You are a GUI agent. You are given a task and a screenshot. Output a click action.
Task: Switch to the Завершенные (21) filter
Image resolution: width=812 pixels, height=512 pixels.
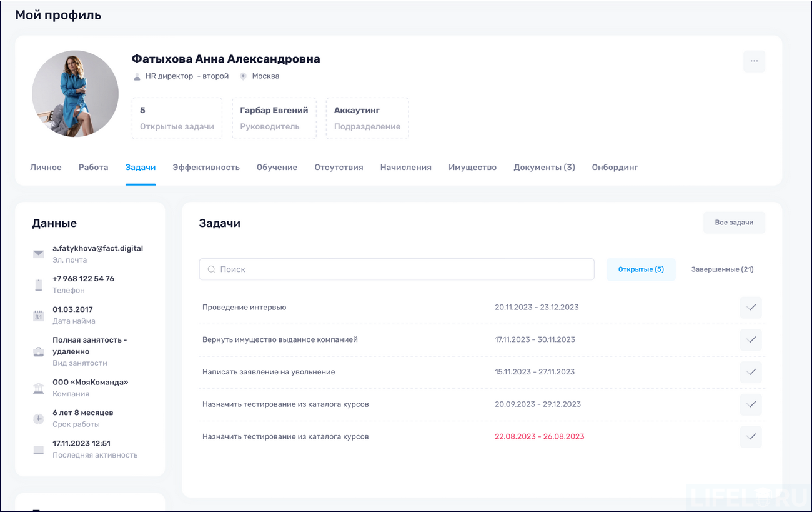(x=722, y=269)
